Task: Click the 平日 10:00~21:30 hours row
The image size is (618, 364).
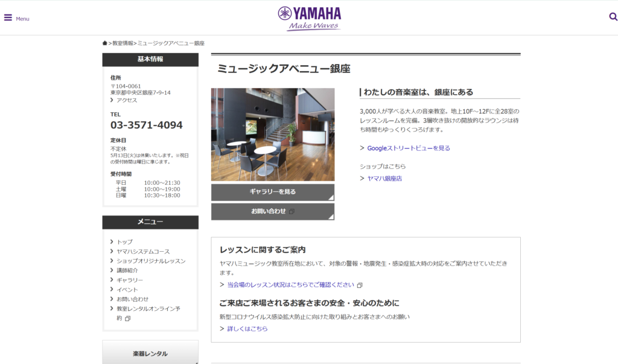Action: [x=148, y=182]
